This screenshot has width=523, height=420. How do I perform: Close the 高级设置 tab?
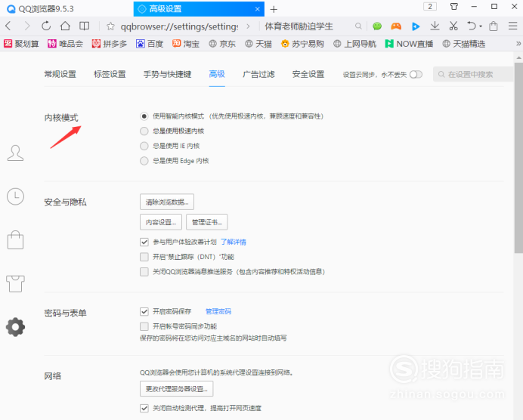[258, 9]
